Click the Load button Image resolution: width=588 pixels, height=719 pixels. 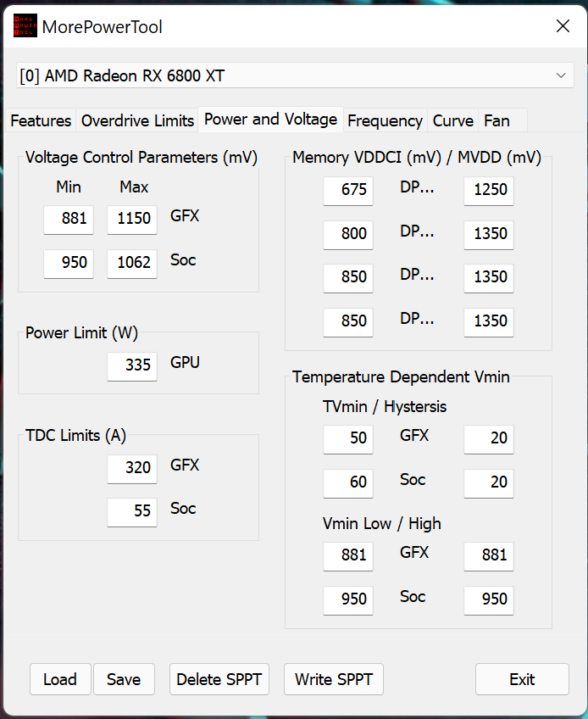click(x=60, y=679)
